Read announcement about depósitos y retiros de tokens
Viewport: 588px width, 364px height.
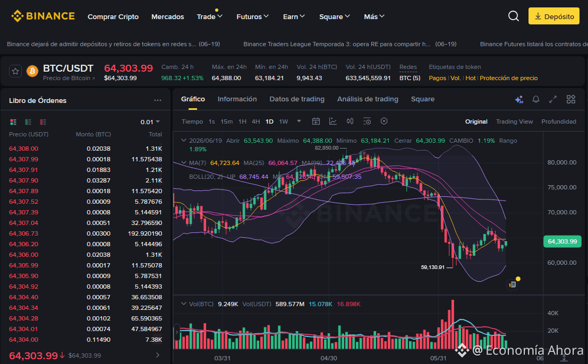(113, 44)
